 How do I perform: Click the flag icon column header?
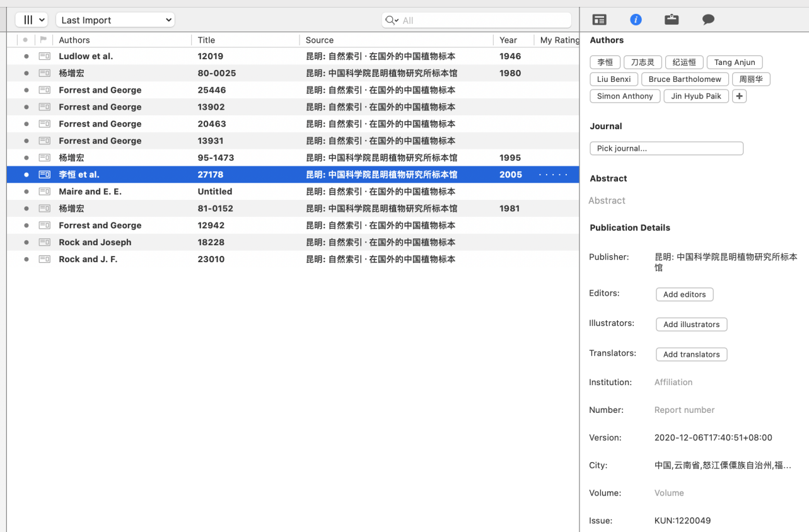(x=44, y=40)
